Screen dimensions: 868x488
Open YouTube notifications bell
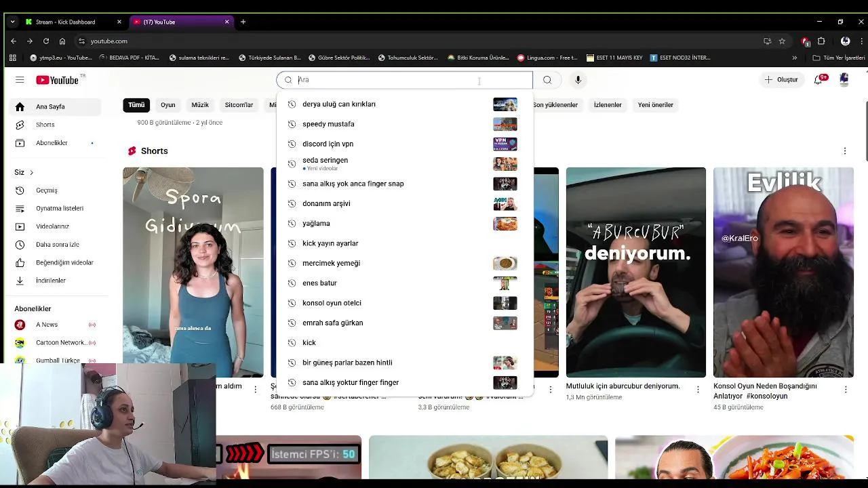818,80
